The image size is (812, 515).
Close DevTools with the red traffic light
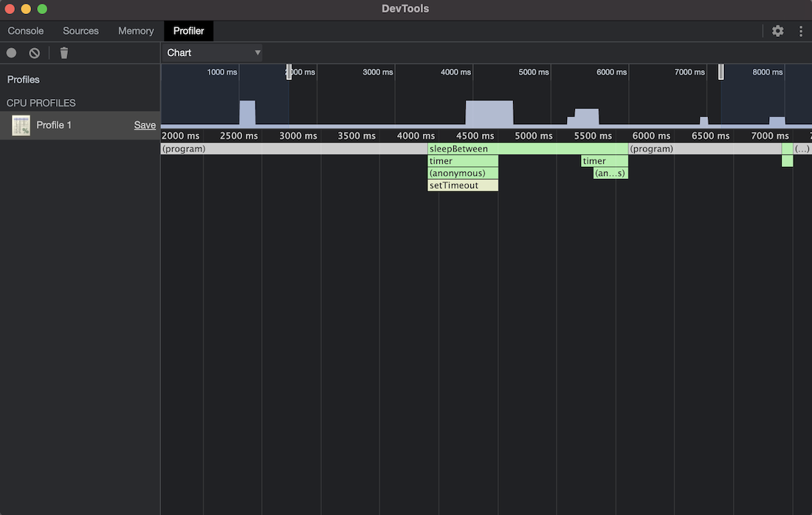click(x=9, y=10)
